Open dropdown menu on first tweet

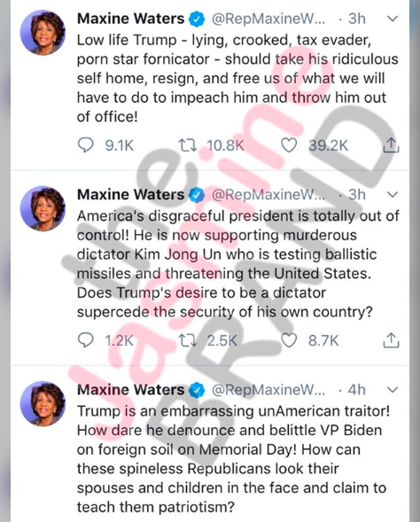pos(393,19)
